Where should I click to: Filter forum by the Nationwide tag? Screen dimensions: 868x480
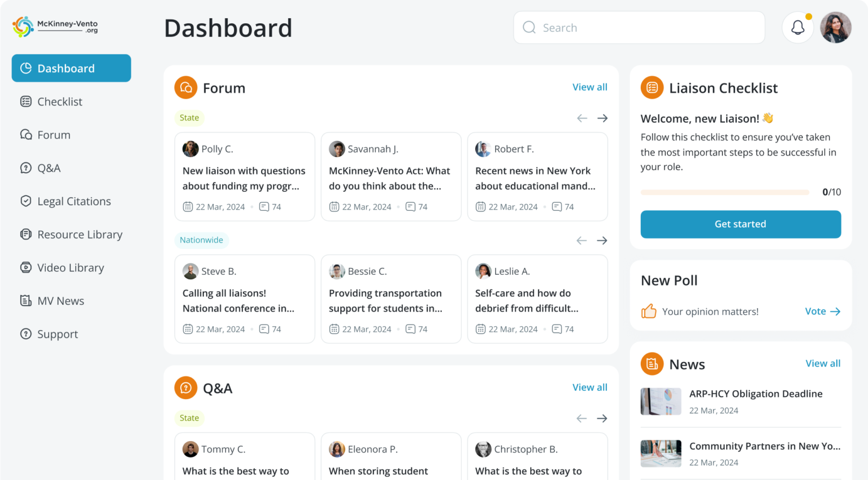click(x=202, y=240)
